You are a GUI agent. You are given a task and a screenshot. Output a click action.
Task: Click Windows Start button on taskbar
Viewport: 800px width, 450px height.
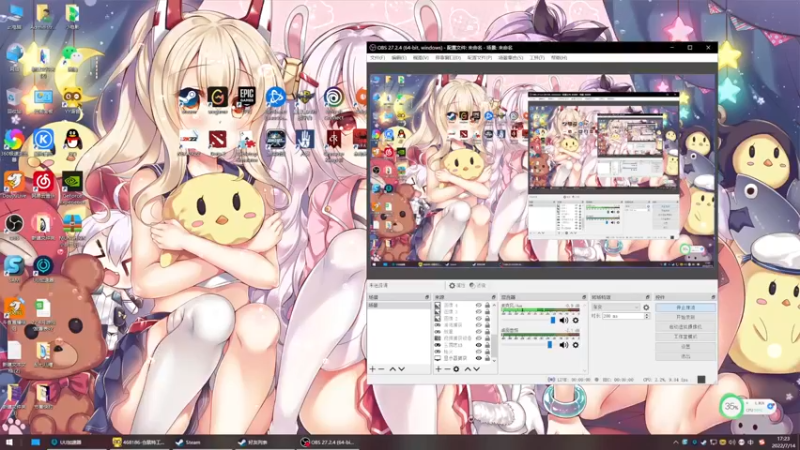[x=9, y=442]
